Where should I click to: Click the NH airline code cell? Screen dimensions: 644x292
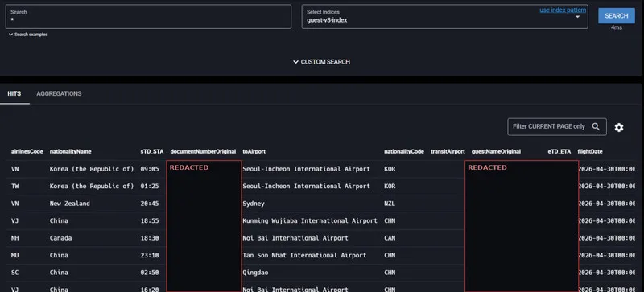14,238
